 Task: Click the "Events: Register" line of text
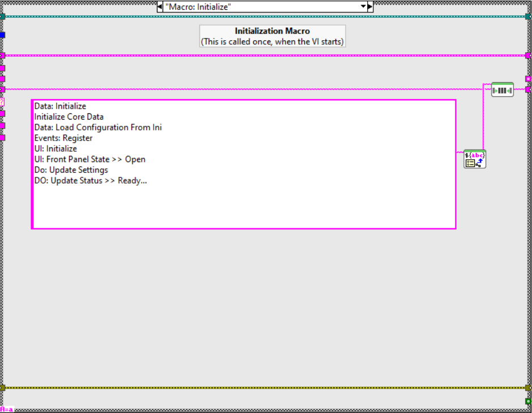(63, 138)
